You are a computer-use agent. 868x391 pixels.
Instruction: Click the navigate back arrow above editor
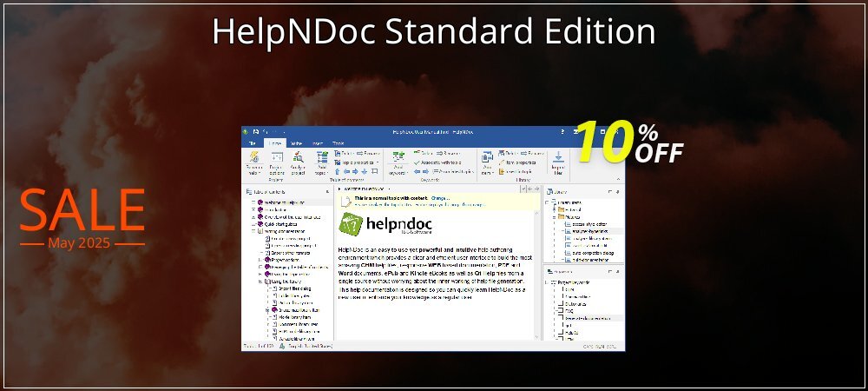click(x=529, y=189)
